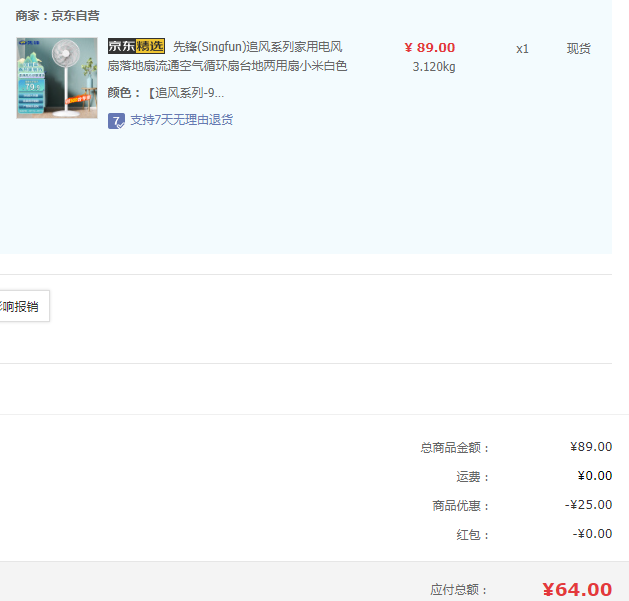This screenshot has width=629, height=601.
Task: Click the shipping fee value ¥0.00
Action: (595, 476)
